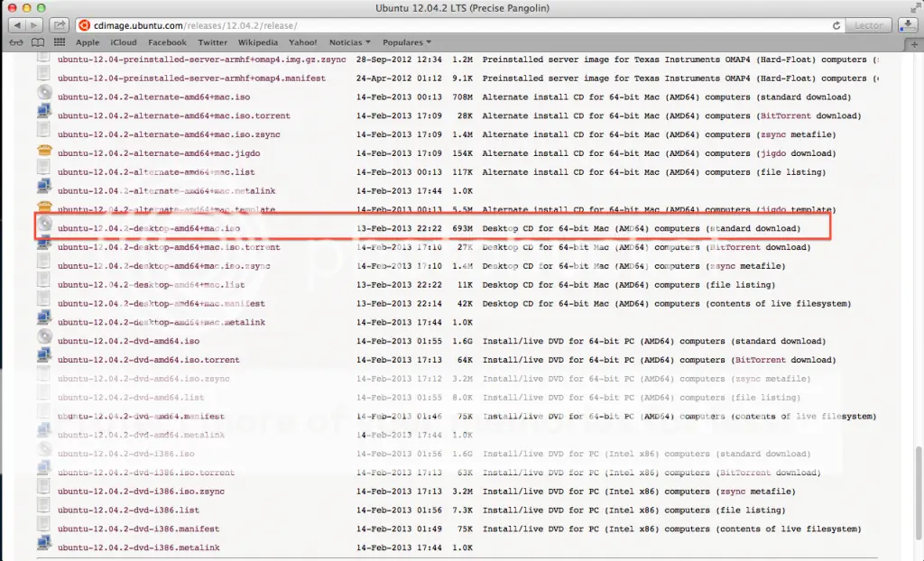Click file icon for dvd-i386.iso.zsync

[43, 487]
